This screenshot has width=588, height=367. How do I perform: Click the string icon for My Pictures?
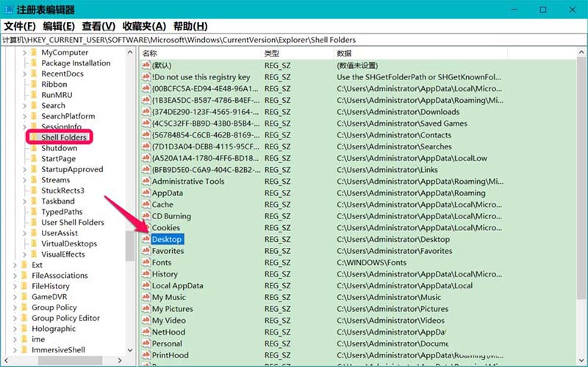(x=146, y=308)
